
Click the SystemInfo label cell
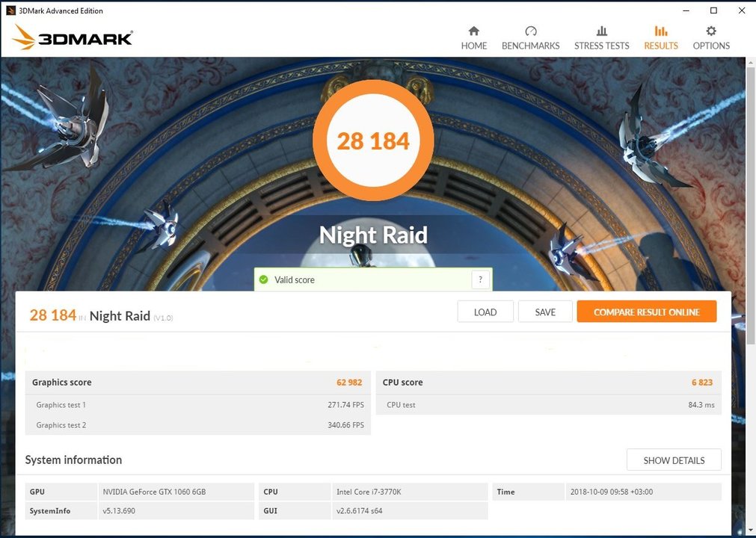[x=61, y=511]
